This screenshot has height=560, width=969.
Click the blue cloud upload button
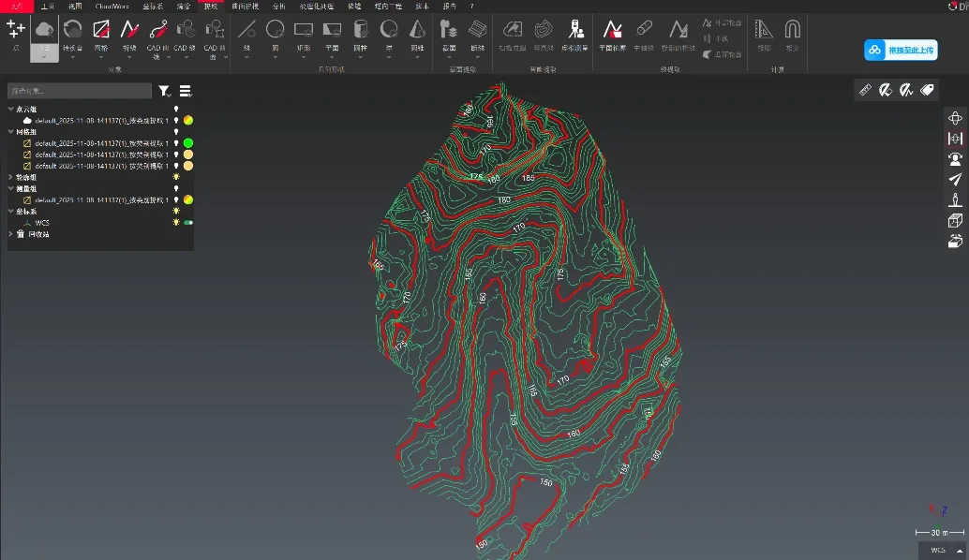click(900, 50)
